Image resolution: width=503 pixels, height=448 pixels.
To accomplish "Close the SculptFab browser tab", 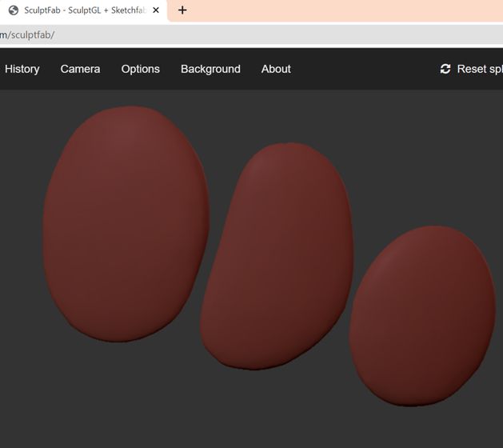I will pyautogui.click(x=156, y=10).
